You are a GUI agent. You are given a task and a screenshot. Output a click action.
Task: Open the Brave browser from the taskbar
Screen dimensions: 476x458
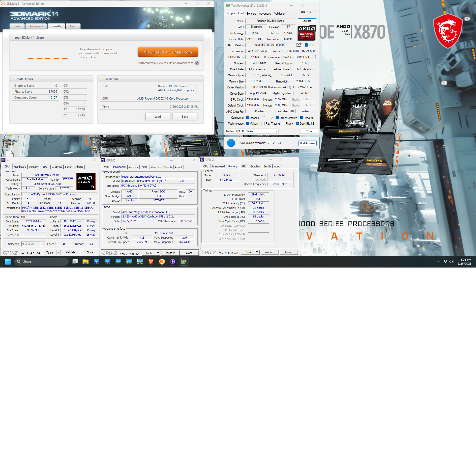click(x=151, y=262)
